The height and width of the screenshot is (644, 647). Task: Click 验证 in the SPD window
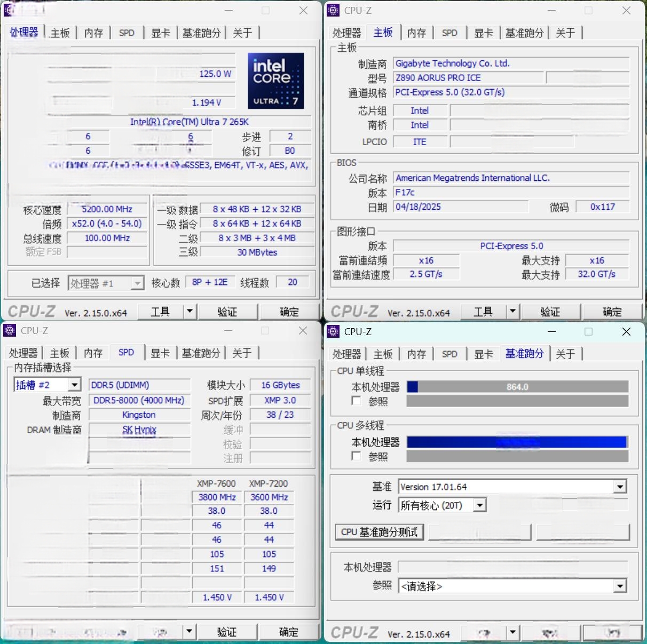[227, 632]
